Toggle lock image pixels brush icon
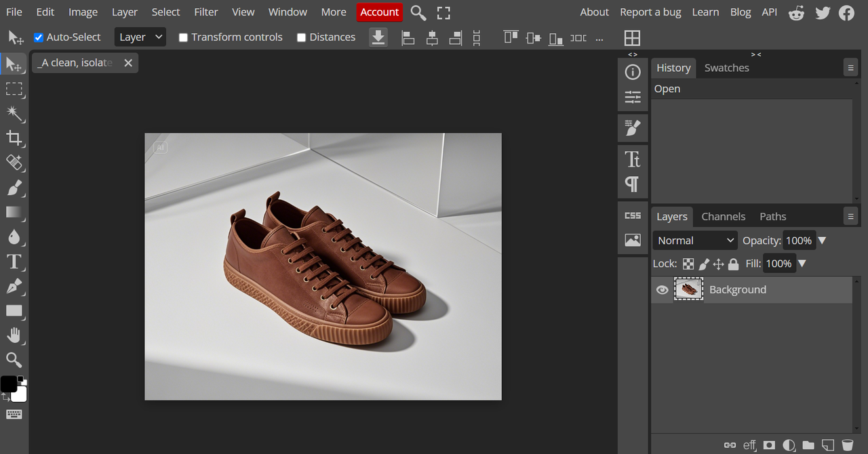868x454 pixels. click(704, 264)
